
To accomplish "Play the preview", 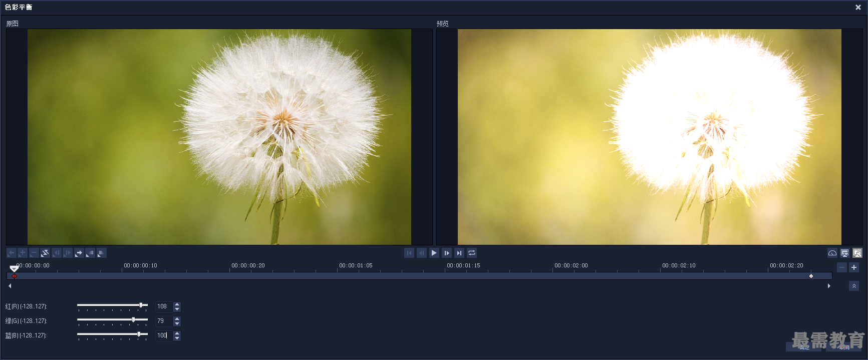I will tap(434, 253).
